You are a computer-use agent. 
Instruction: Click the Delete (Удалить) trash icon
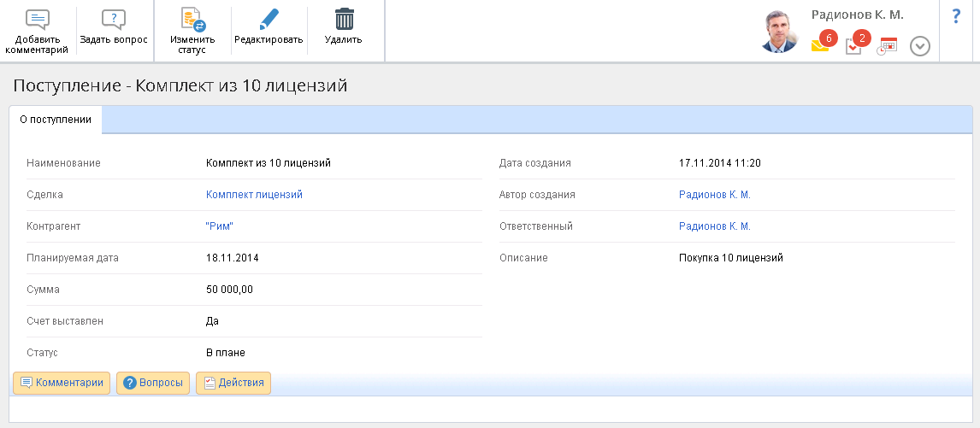coord(344,19)
